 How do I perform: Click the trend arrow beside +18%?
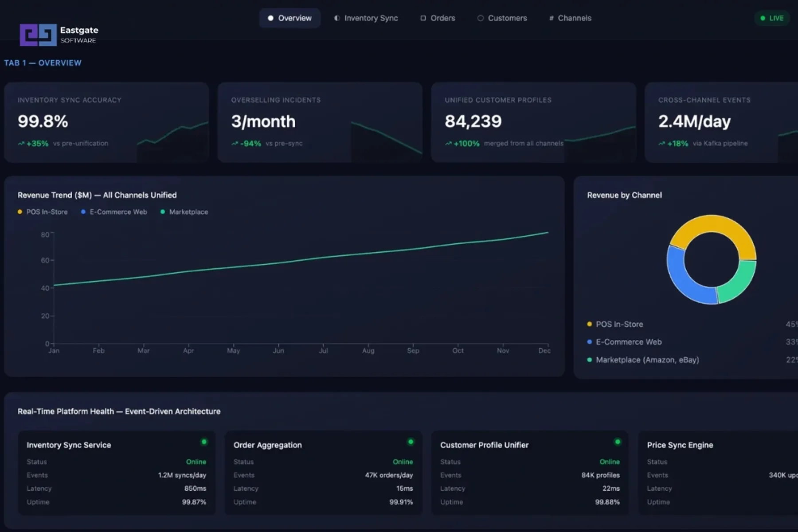click(x=661, y=143)
